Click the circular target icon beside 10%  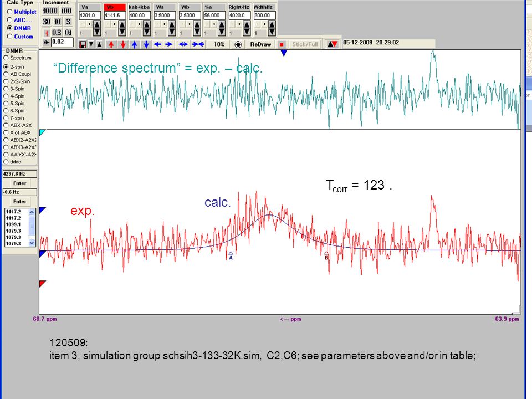pyautogui.click(x=238, y=44)
